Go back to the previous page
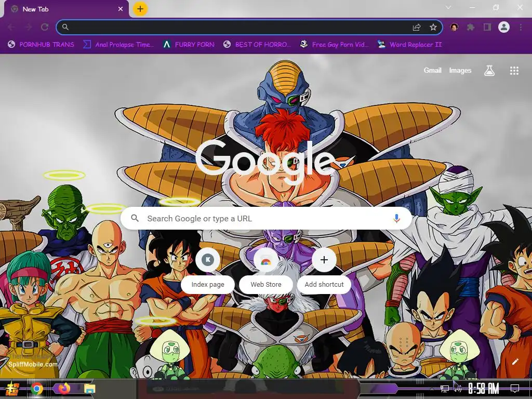 (11, 27)
